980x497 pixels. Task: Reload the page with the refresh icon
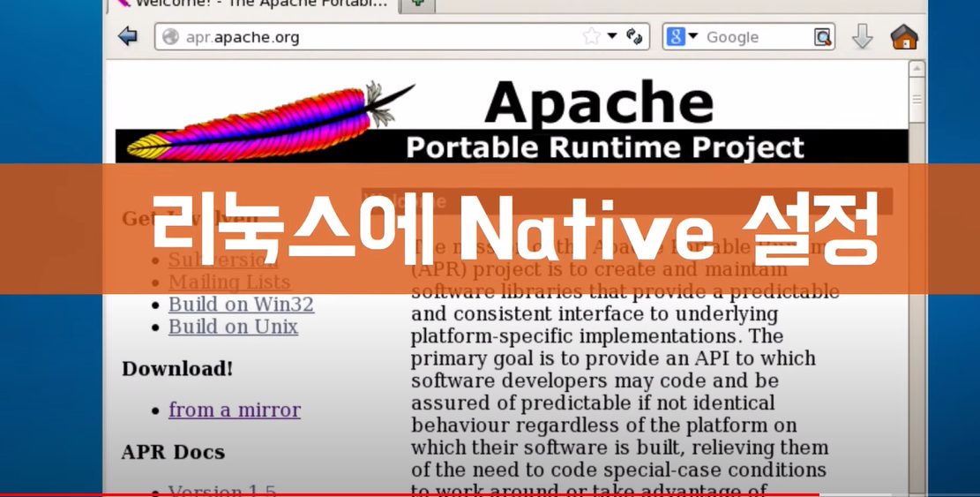(x=634, y=36)
